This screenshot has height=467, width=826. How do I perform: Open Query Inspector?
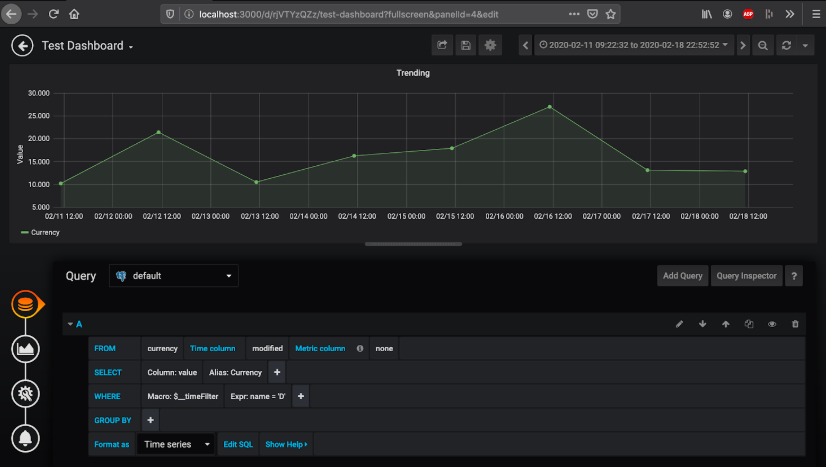click(x=746, y=276)
